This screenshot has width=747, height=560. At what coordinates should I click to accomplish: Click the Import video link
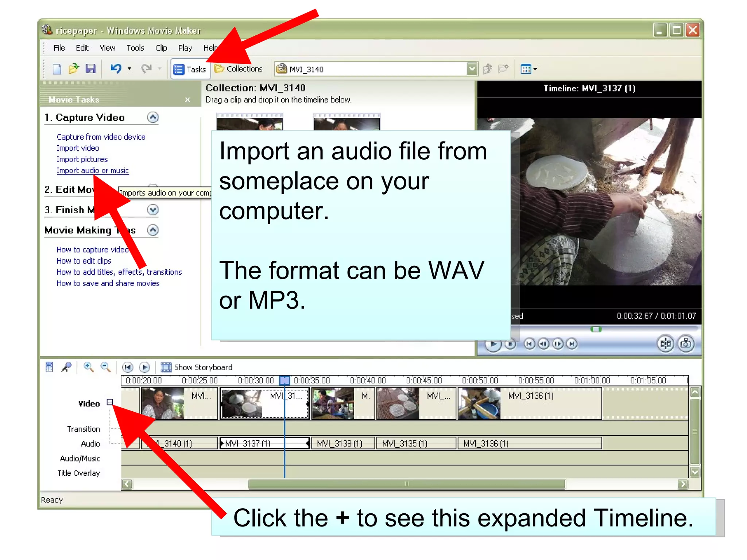pos(78,148)
